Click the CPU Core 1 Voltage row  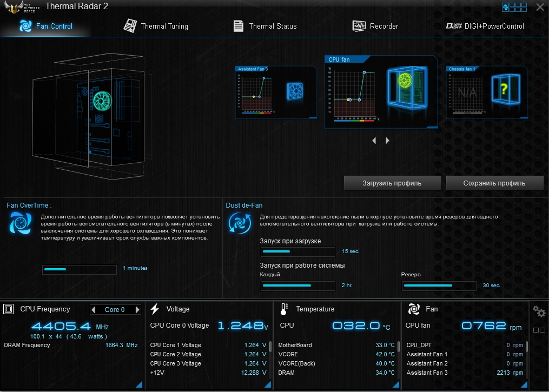pyautogui.click(x=208, y=345)
